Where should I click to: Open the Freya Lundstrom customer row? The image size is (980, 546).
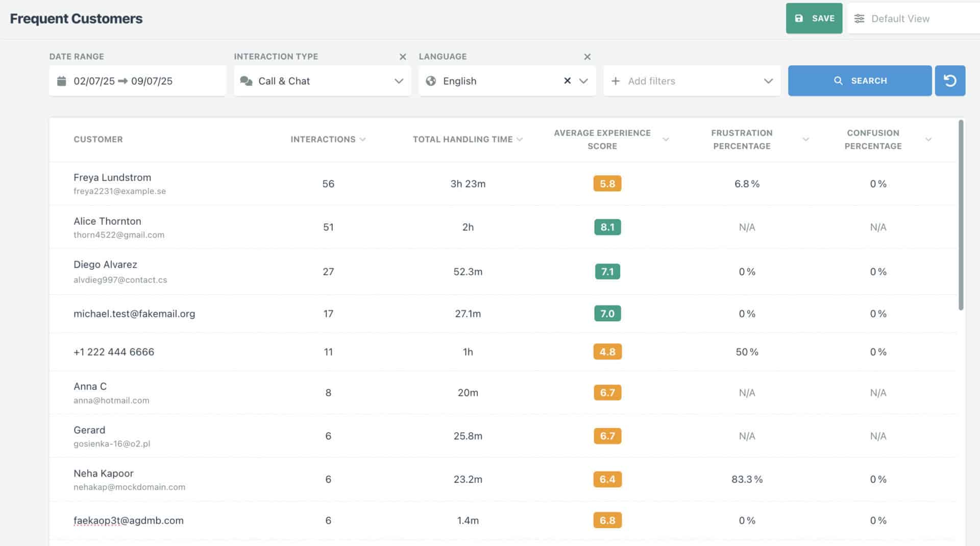pyautogui.click(x=112, y=178)
